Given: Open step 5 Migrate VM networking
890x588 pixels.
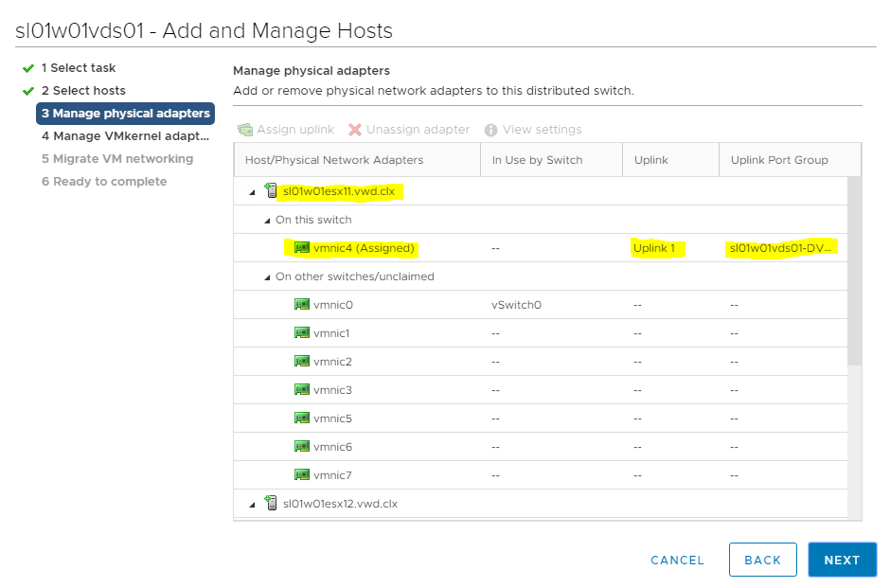Looking at the screenshot, I should (x=117, y=159).
